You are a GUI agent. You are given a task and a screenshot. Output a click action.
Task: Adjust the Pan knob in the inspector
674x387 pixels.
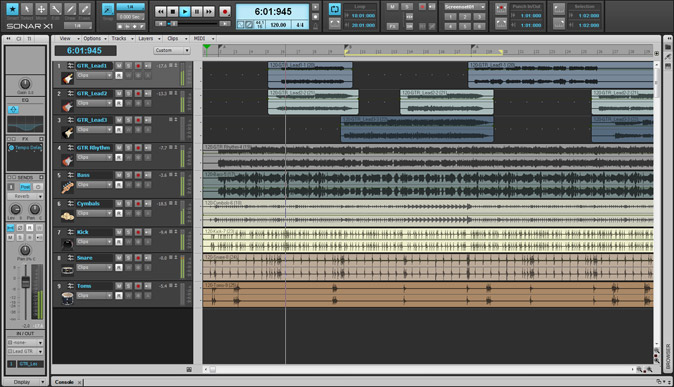(x=25, y=250)
